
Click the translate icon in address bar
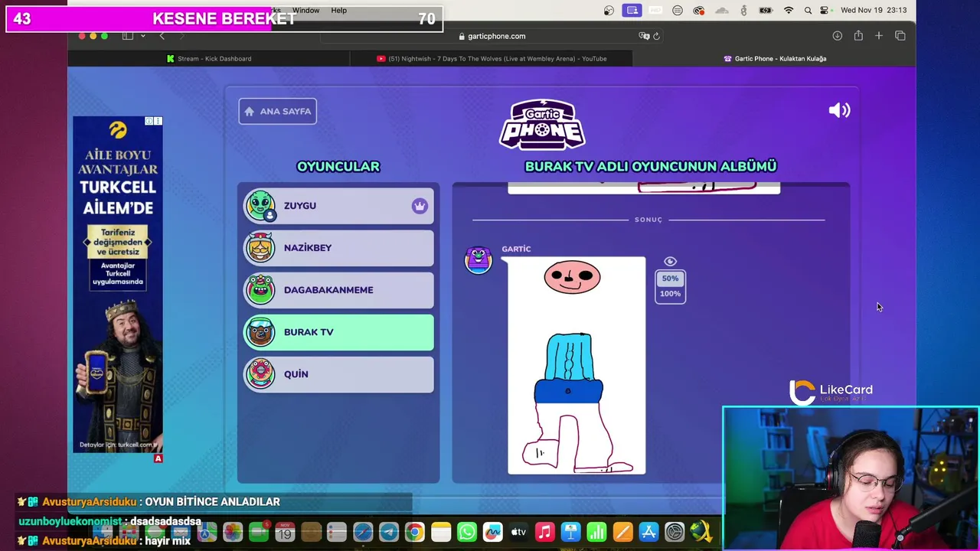644,36
